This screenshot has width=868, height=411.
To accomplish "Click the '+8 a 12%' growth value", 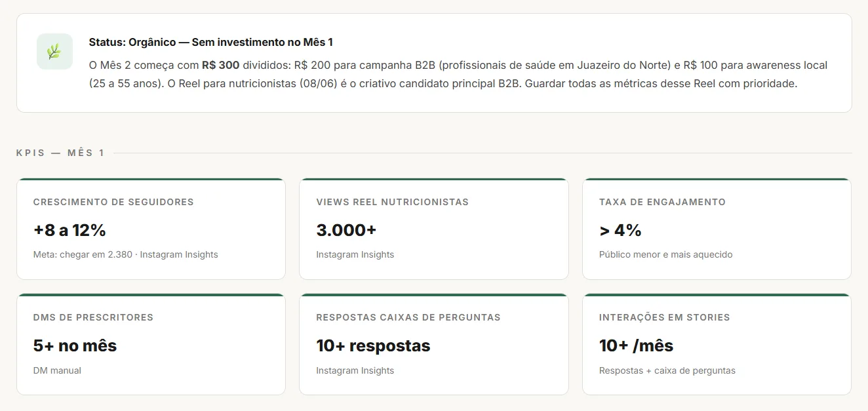I will pyautogui.click(x=69, y=230).
